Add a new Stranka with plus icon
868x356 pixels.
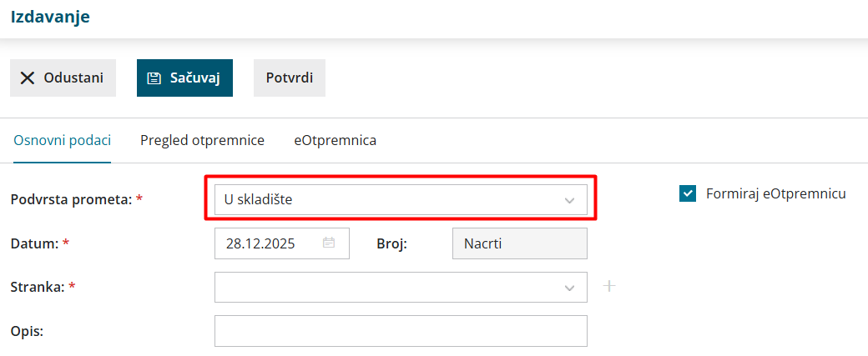pos(609,286)
